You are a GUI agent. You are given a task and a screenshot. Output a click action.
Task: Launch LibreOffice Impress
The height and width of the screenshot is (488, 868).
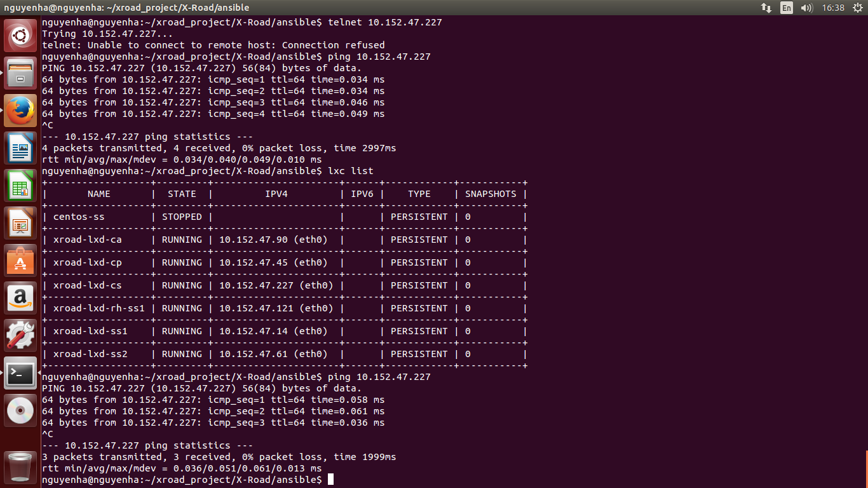click(x=20, y=223)
